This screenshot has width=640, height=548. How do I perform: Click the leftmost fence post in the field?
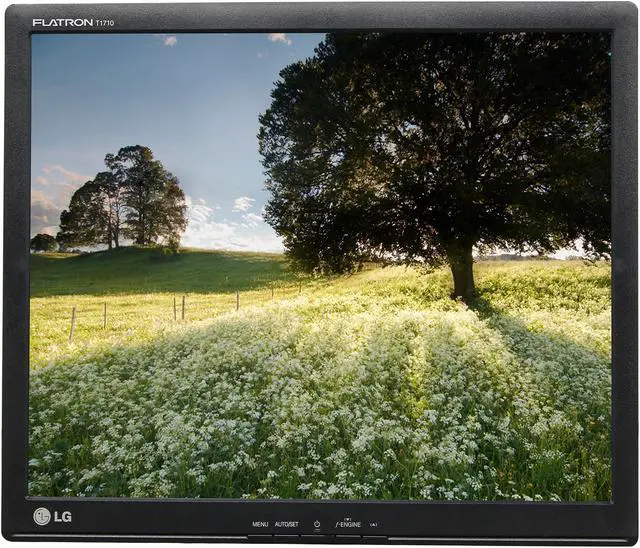(73, 322)
